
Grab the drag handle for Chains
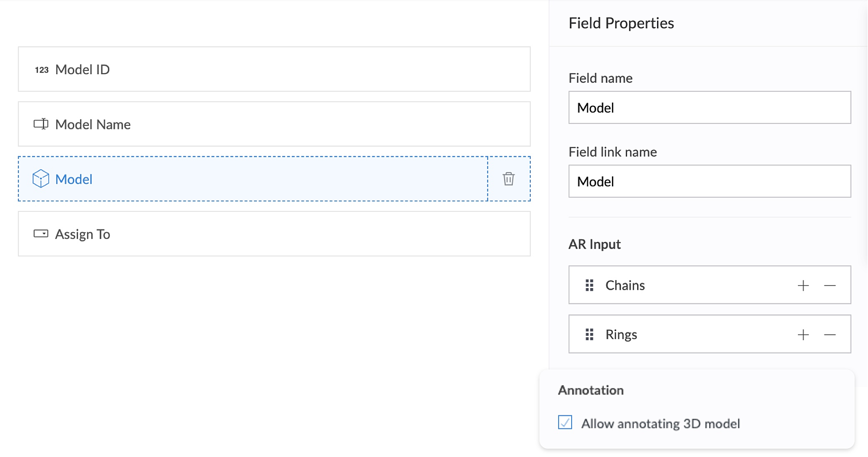pos(589,285)
